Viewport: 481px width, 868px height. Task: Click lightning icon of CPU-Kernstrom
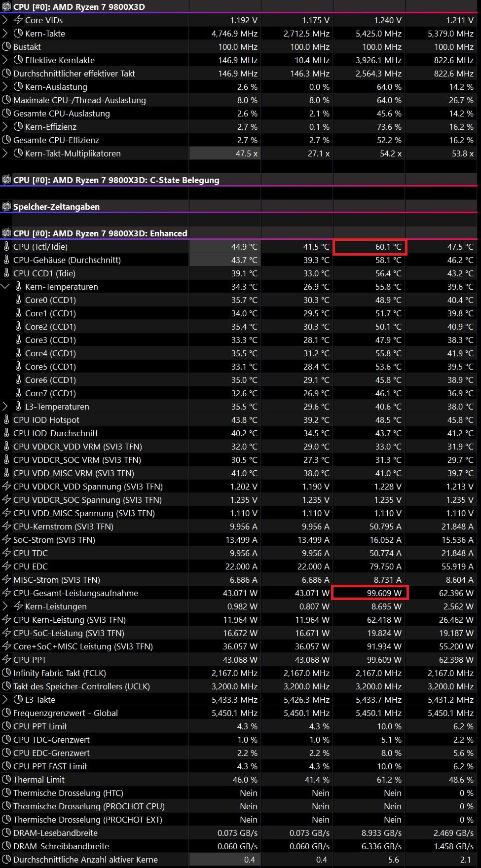[6, 527]
